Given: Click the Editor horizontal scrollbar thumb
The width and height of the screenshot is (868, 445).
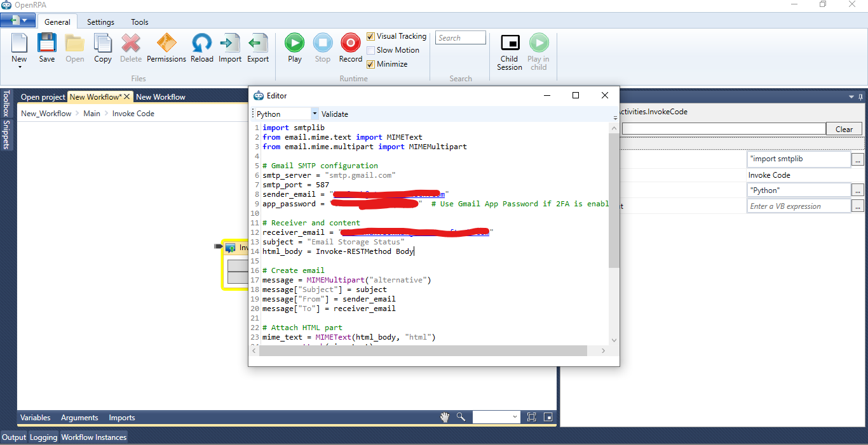Looking at the screenshot, I should [x=422, y=350].
